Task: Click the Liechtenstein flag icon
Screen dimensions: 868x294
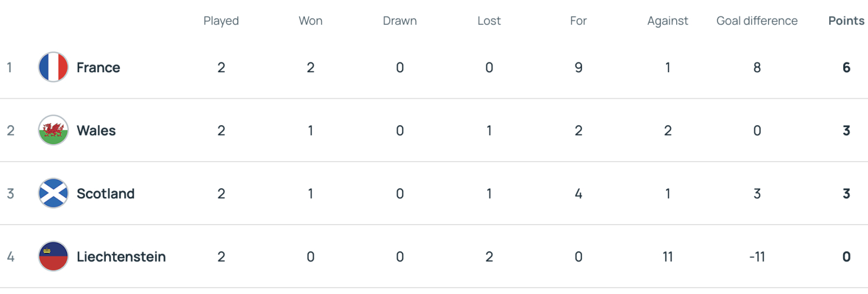Action: click(53, 256)
